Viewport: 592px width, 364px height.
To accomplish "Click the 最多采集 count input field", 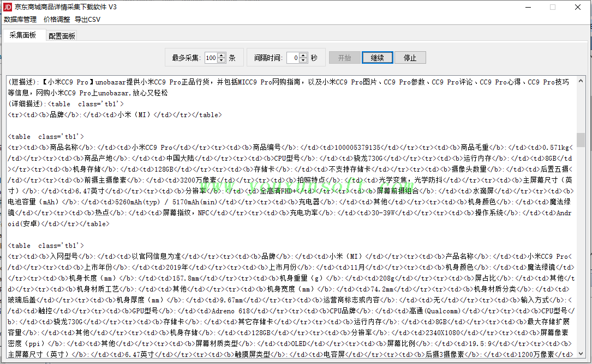I will pyautogui.click(x=211, y=58).
